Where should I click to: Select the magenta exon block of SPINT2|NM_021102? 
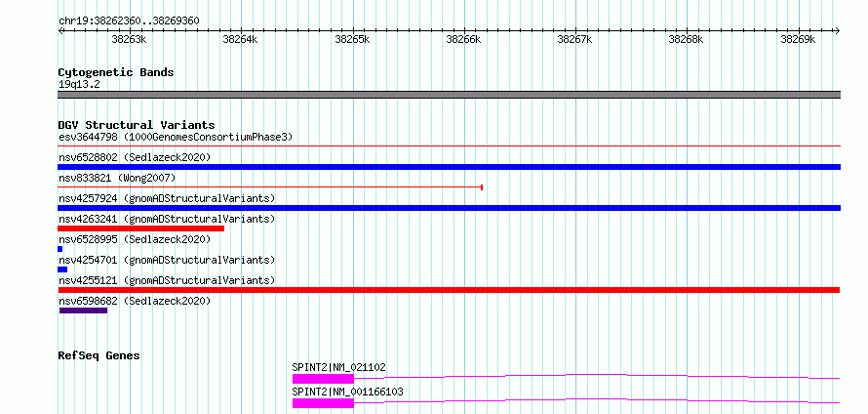(x=323, y=379)
